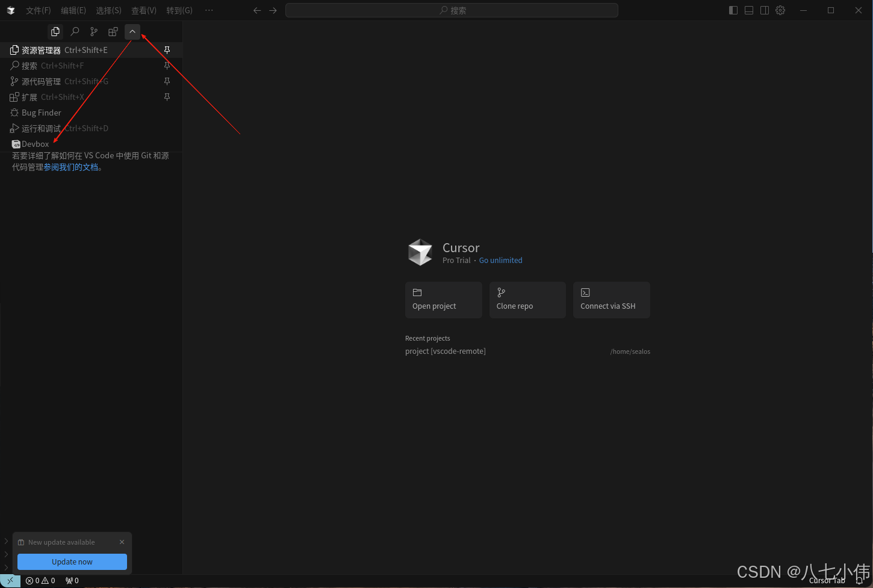Image resolution: width=873 pixels, height=588 pixels.
Task: Follow the 参阅我们的文档 link
Action: click(71, 167)
